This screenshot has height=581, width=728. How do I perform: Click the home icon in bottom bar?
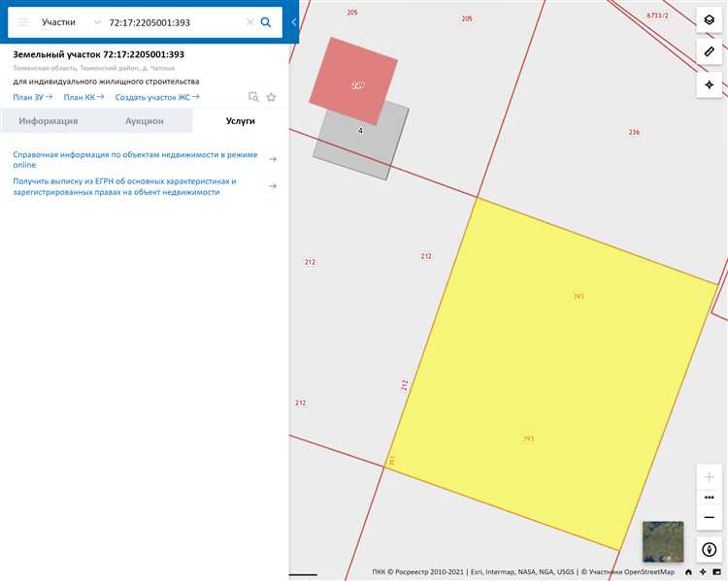click(688, 572)
